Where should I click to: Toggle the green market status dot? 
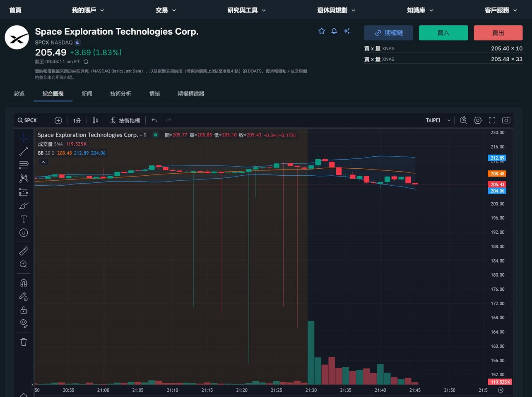point(155,135)
